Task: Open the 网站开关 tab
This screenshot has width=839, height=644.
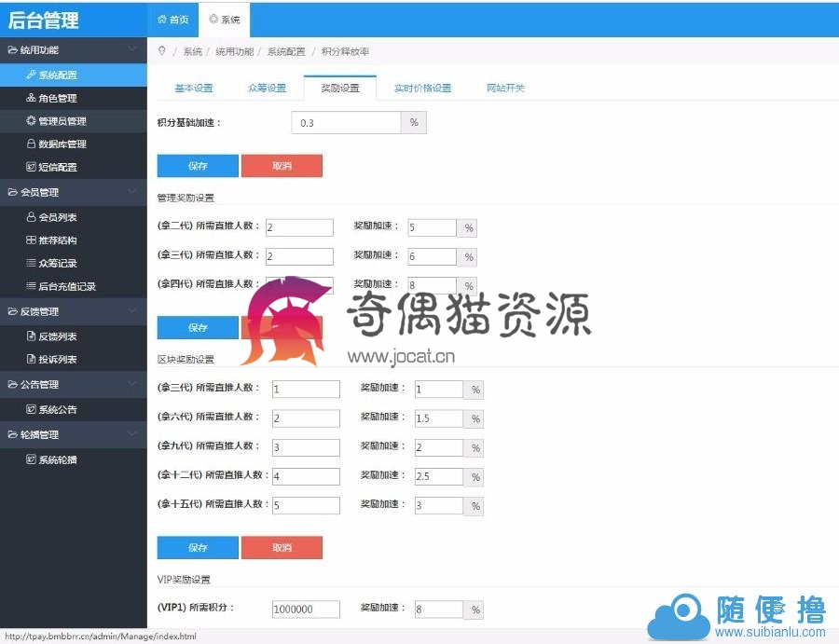Action: (x=505, y=89)
